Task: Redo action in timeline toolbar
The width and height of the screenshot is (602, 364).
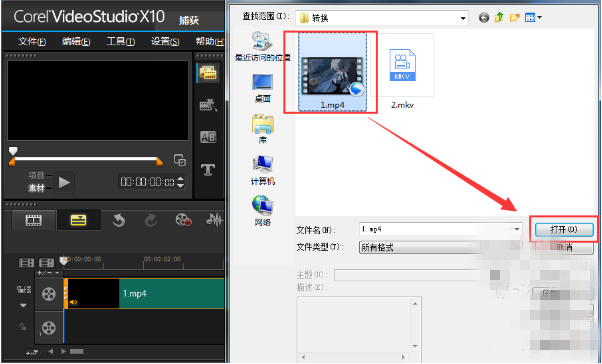Action: click(151, 220)
